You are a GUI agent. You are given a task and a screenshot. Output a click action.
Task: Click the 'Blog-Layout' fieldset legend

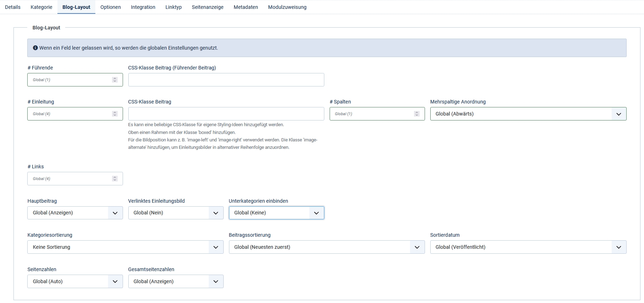click(46, 28)
